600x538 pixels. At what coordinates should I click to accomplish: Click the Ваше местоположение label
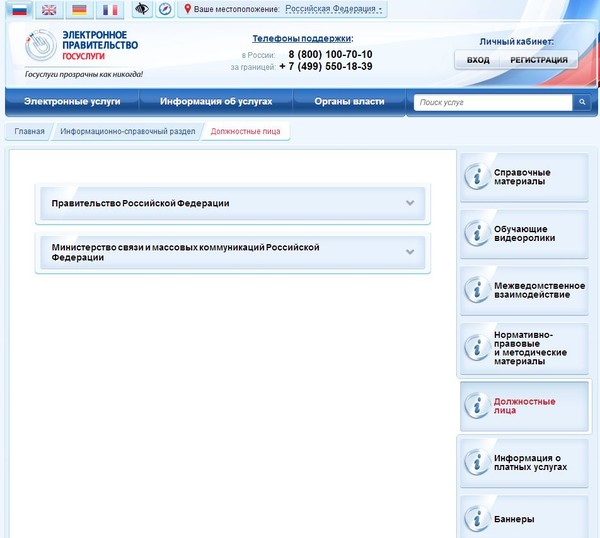tap(236, 9)
